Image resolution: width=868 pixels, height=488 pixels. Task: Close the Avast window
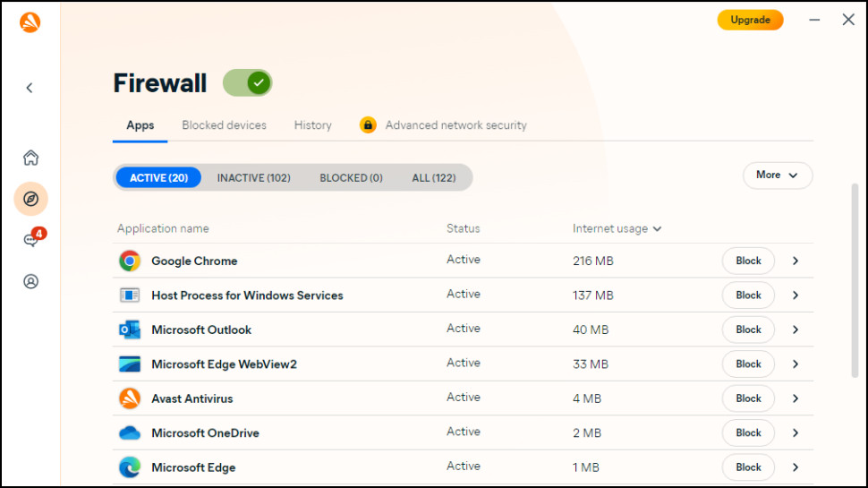848,20
